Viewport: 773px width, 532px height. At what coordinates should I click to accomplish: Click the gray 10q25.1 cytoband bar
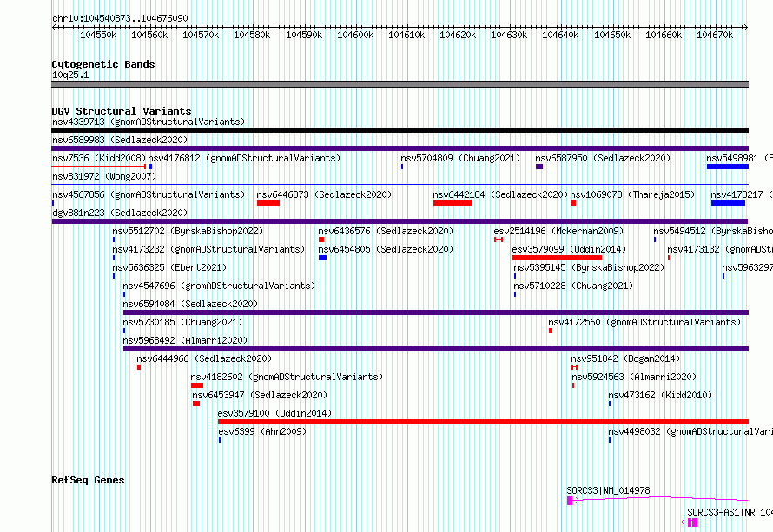tap(400, 84)
